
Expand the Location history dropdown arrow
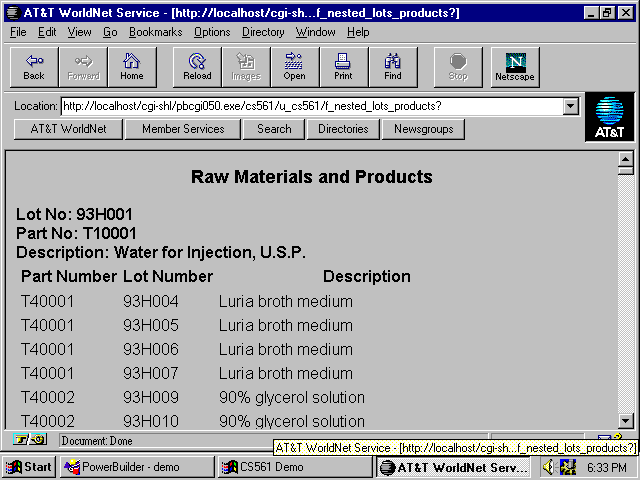tap(570, 106)
